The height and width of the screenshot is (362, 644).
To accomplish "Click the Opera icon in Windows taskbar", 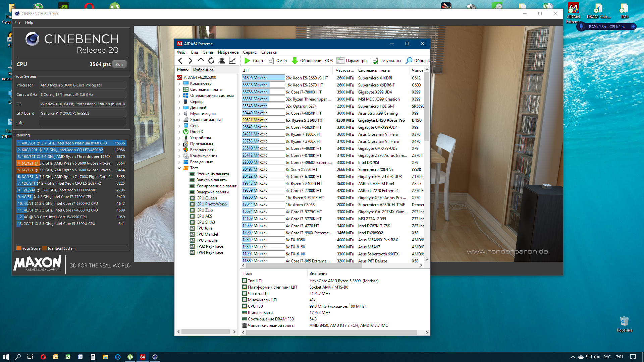I will [x=43, y=357].
